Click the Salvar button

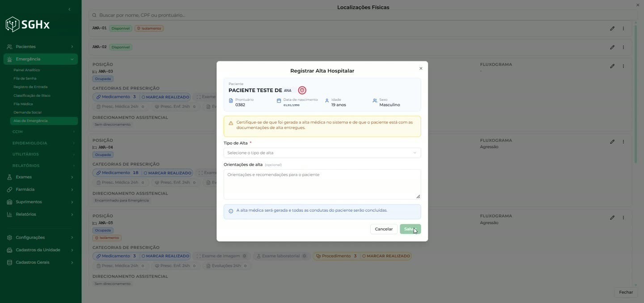410,229
